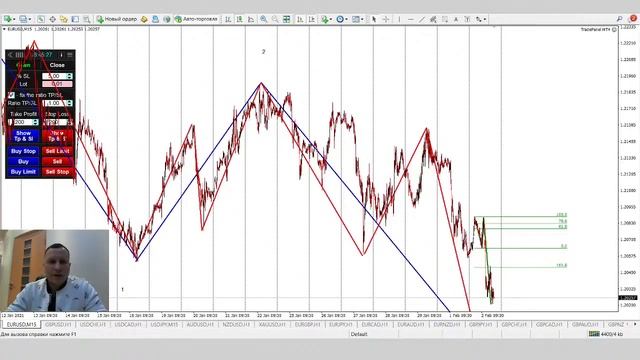Switch to the GBPCHF,H1 chart tab
Image resolution: width=640 pixels, height=360 pixels.
click(513, 324)
